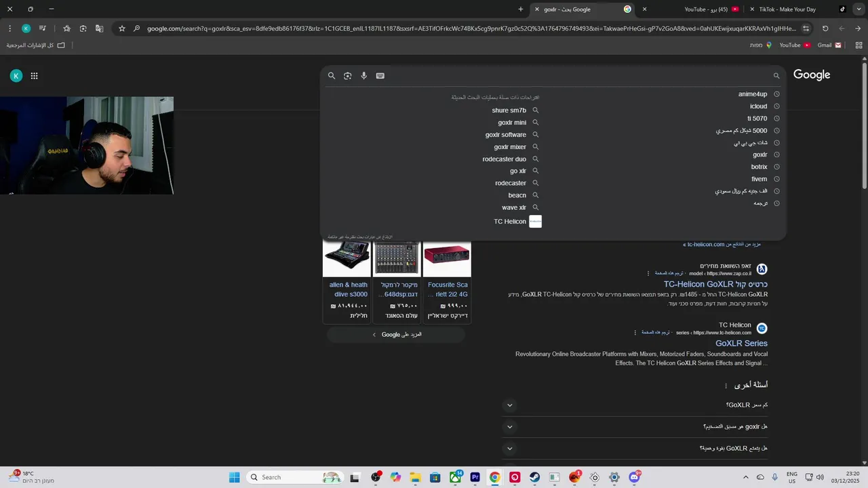The height and width of the screenshot is (488, 868).
Task: Open site information icon in address bar
Action: (x=806, y=28)
